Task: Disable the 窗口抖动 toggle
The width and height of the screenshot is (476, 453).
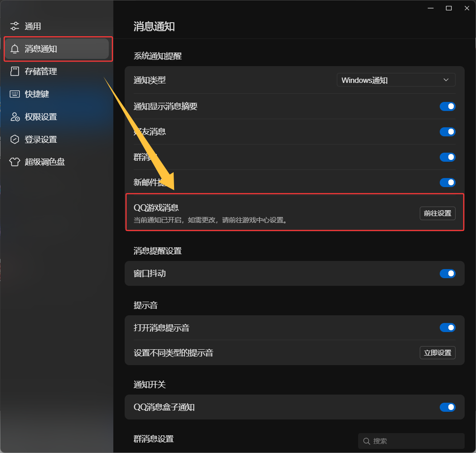Action: click(x=447, y=274)
